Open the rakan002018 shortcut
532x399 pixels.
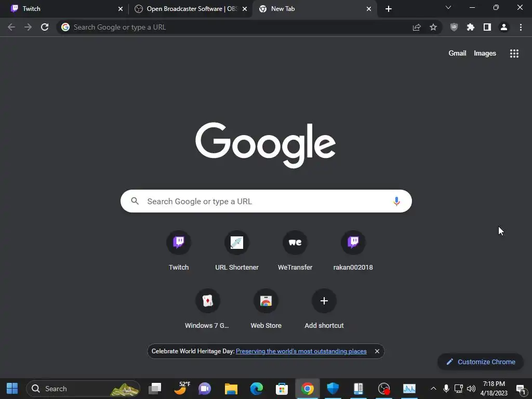353,251
